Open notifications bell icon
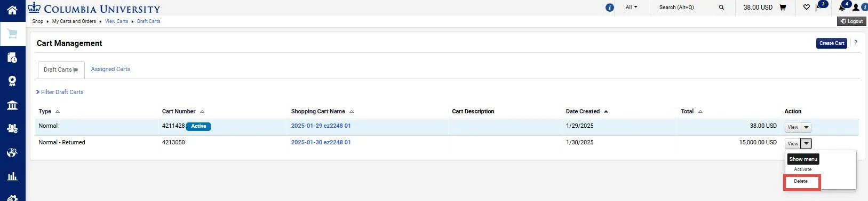Image resolution: width=868 pixels, height=201 pixels. click(x=842, y=7)
